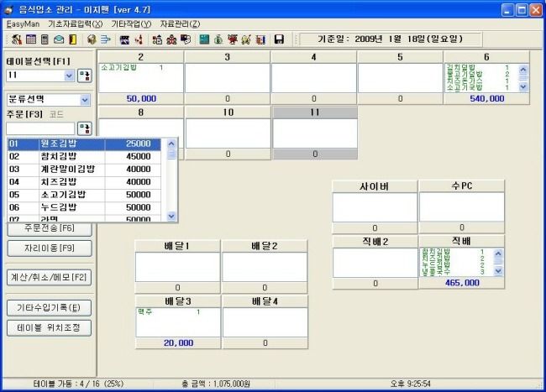Open the 테이블선택 combo box dropdown arrow

(x=69, y=76)
